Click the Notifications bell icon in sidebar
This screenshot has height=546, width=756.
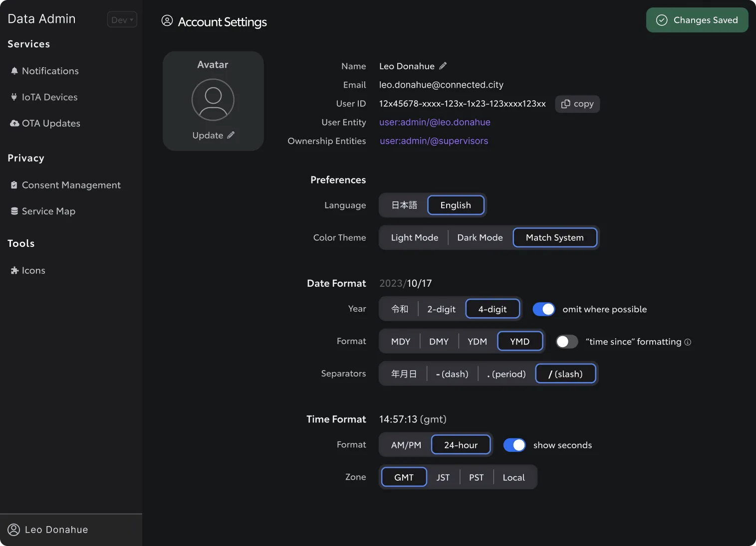click(14, 71)
